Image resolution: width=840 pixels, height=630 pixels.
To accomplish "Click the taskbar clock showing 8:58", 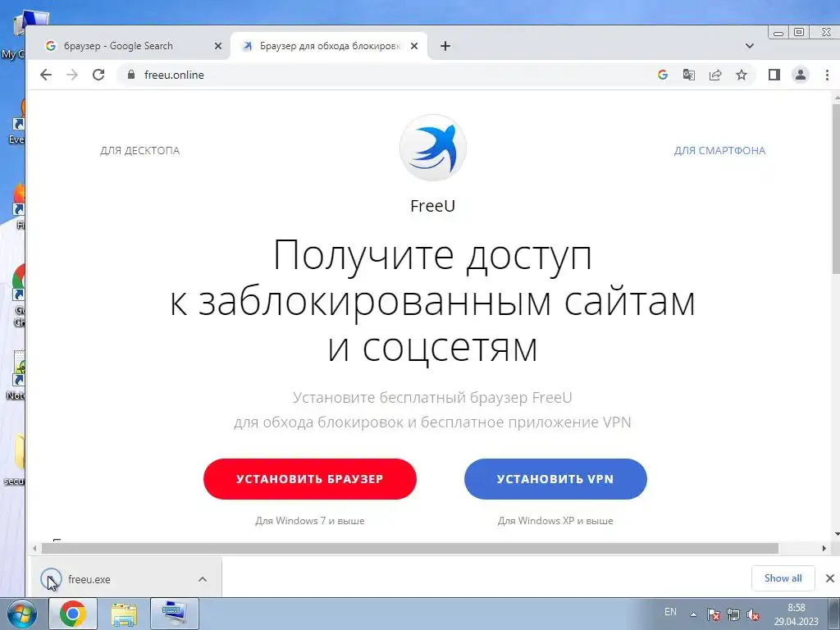I will tap(796, 614).
